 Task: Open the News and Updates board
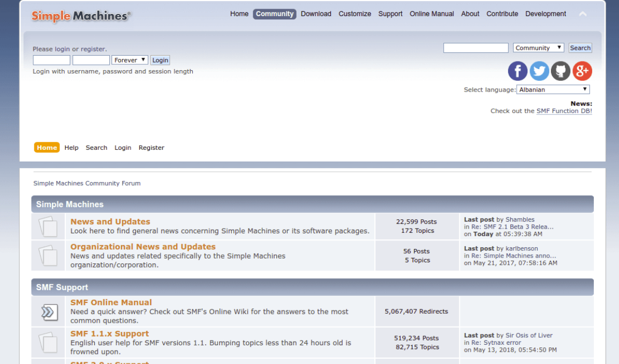[110, 222]
